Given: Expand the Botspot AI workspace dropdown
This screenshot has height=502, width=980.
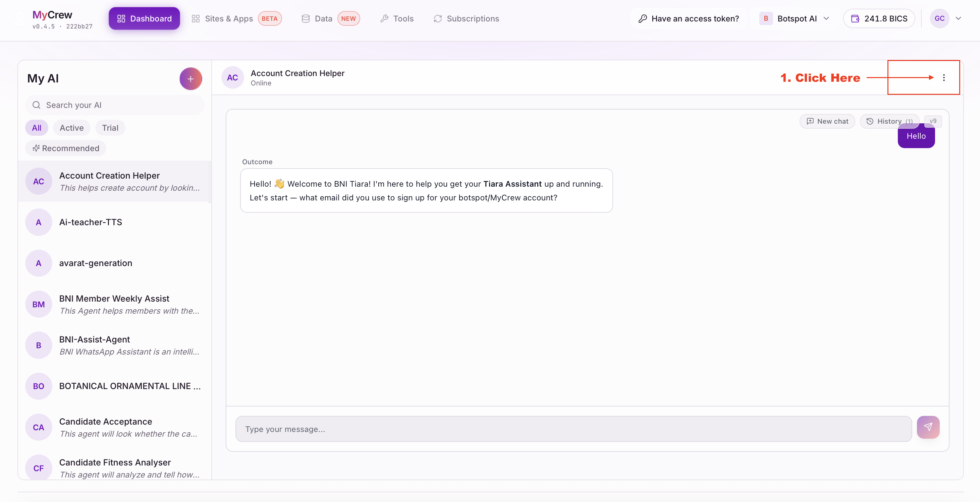Looking at the screenshot, I should point(794,19).
